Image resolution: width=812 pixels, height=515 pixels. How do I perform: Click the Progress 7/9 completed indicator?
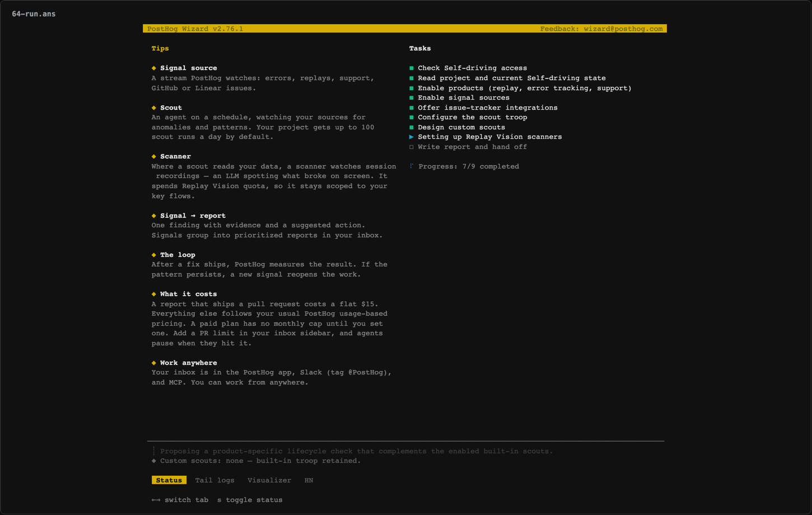coord(469,166)
